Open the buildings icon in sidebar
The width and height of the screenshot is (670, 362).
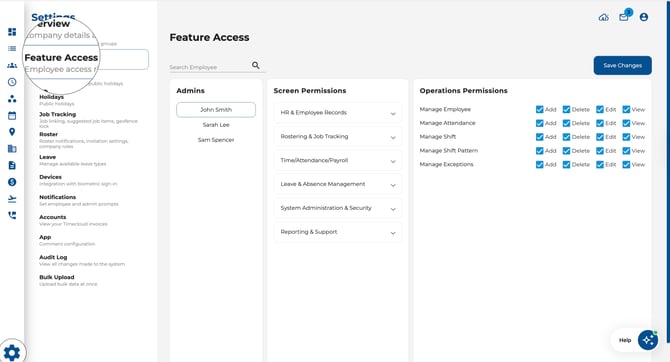(x=12, y=149)
